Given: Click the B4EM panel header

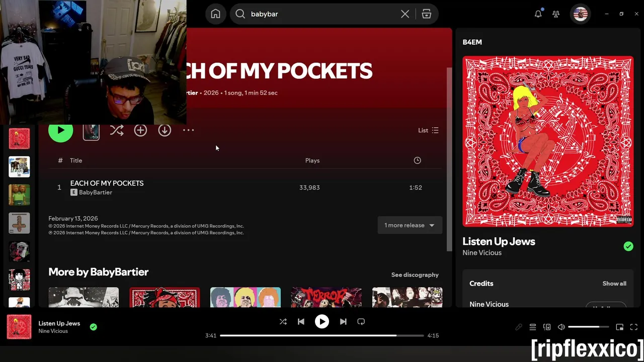Looking at the screenshot, I should pos(472,42).
